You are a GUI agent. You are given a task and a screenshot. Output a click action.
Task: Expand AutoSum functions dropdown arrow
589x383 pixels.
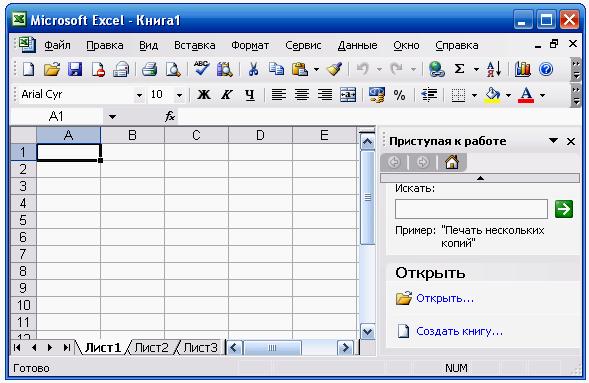tap(476, 69)
